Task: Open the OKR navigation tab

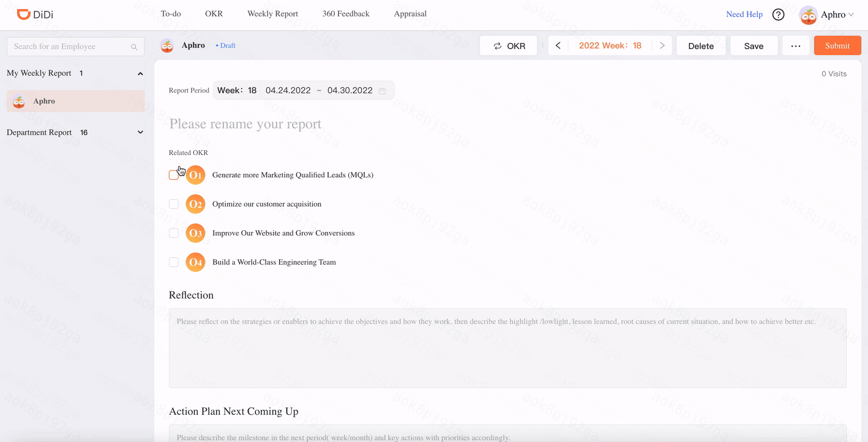Action: (214, 14)
